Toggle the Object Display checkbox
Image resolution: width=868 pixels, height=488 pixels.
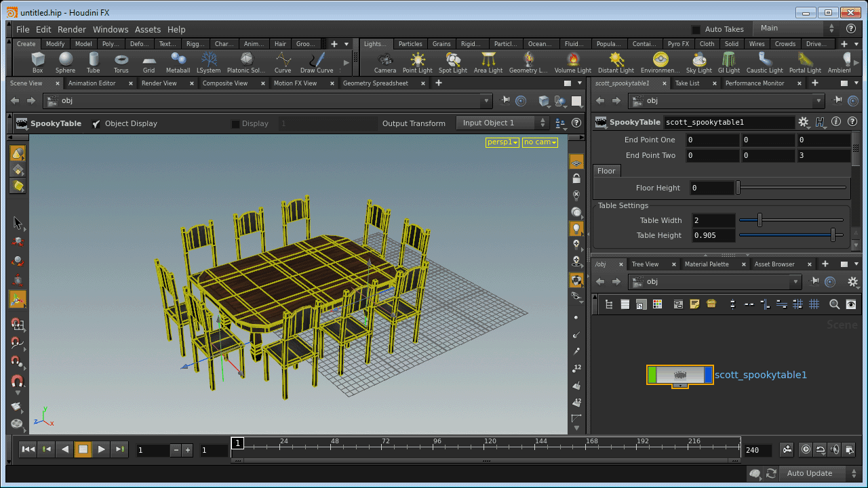coord(96,123)
